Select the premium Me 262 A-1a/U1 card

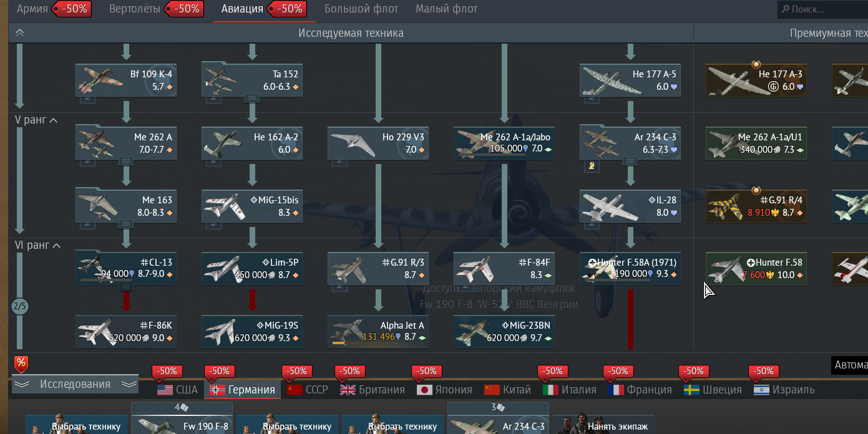tap(756, 143)
